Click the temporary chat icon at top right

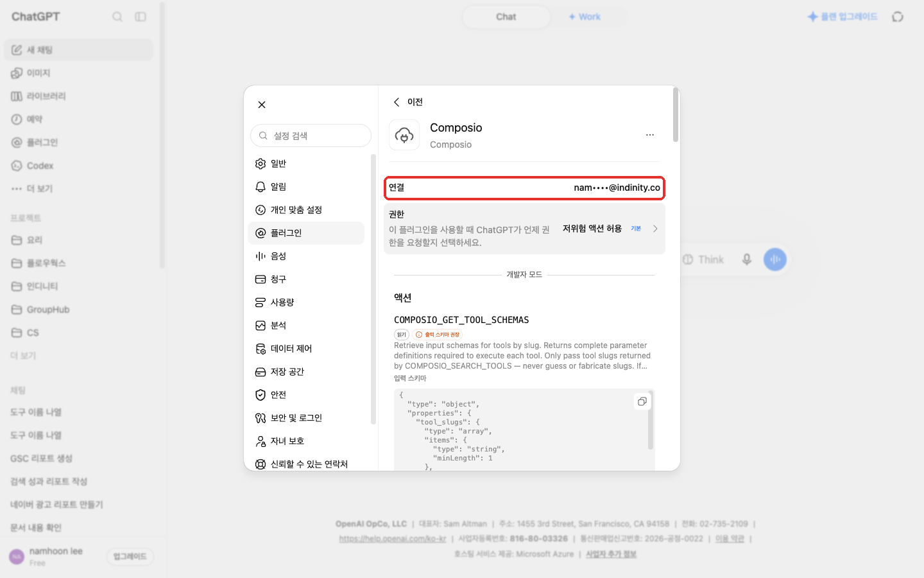[898, 17]
